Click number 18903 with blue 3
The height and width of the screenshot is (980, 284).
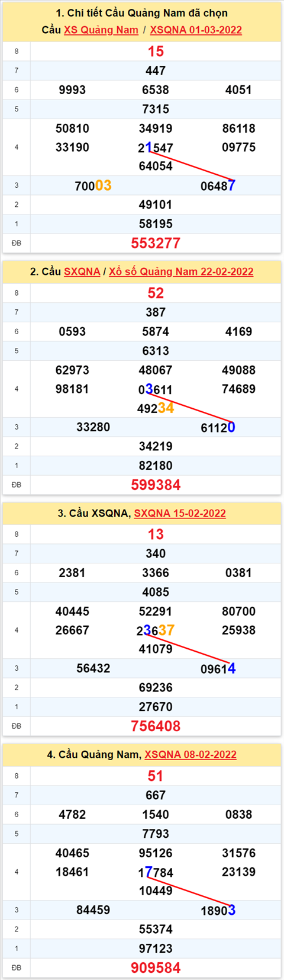click(218, 910)
